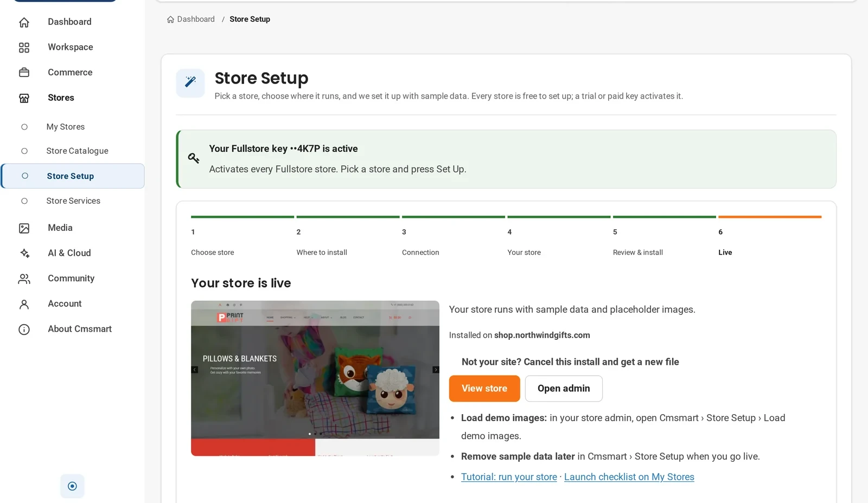The image size is (868, 503).
Task: Click the Fullstore key is active heading
Action: tap(283, 149)
